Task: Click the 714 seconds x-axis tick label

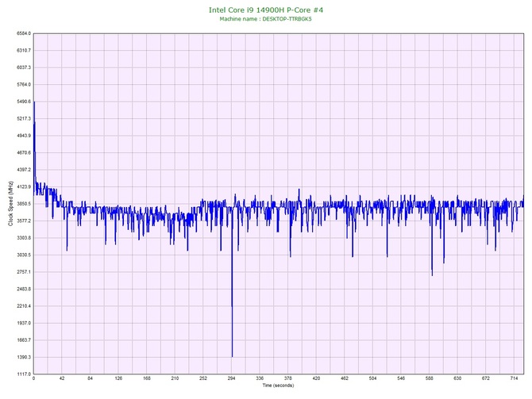Action: [514, 378]
